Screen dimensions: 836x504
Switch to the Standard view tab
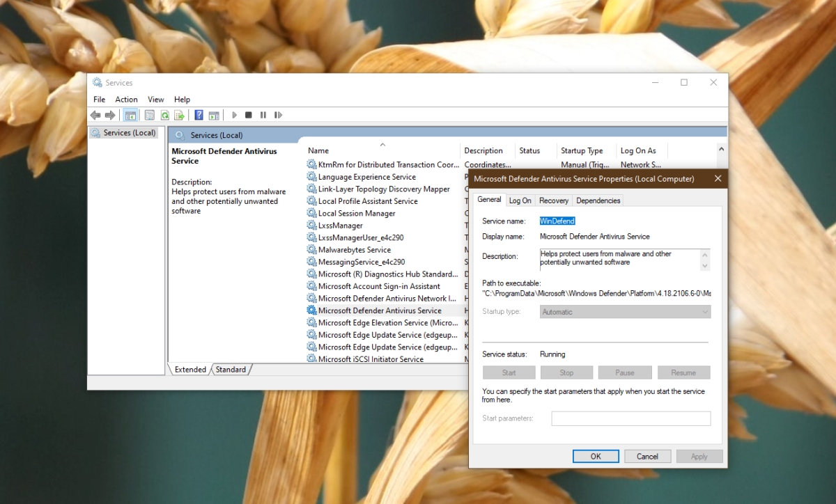point(231,370)
